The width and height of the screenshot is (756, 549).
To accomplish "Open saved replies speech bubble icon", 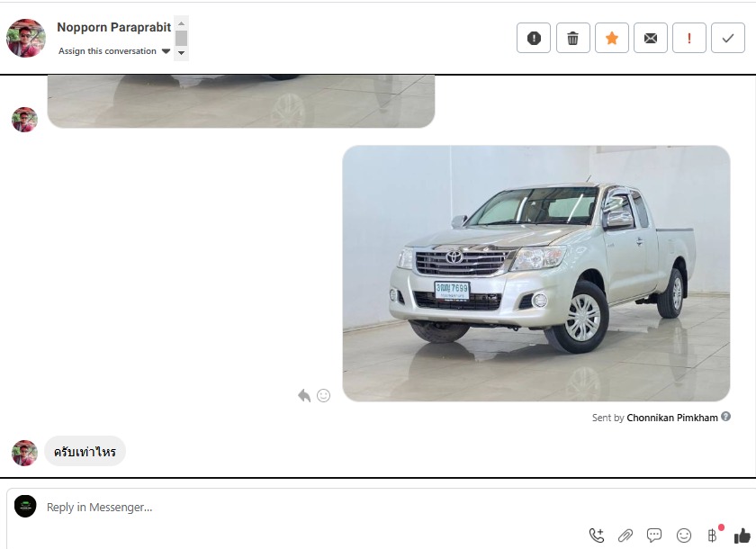I will pos(654,535).
